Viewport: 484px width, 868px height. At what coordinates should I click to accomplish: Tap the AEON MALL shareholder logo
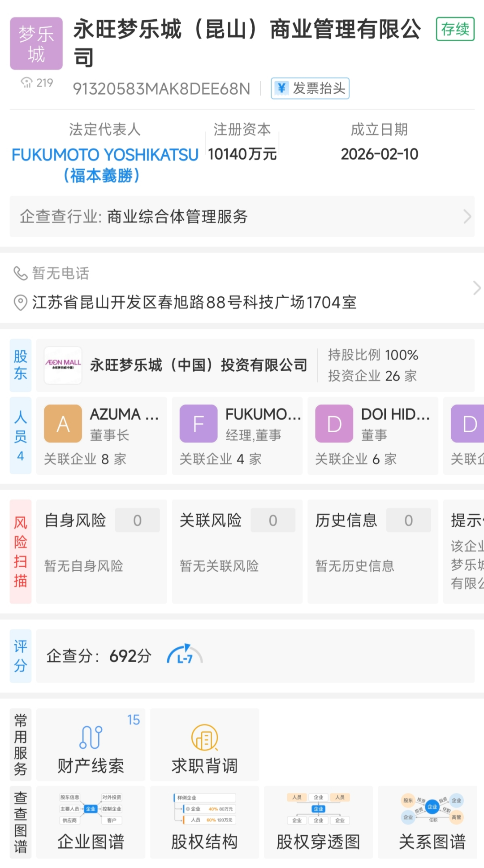coord(63,365)
